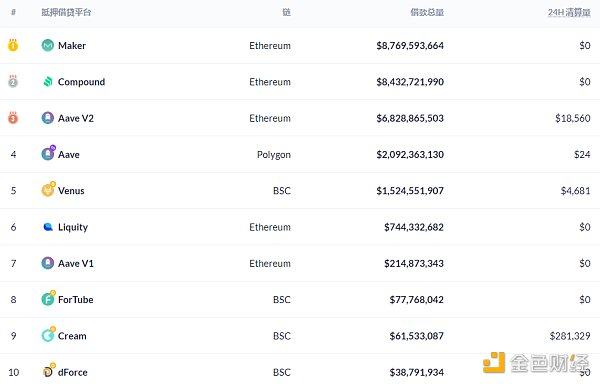Click the Maker logo icon
Viewport: 600px width, 384px height.
[47, 46]
